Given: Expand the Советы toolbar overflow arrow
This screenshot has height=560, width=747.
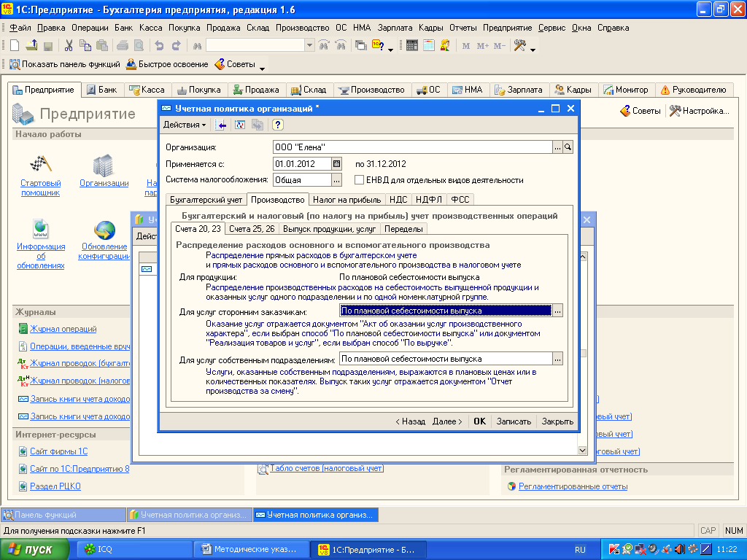Looking at the screenshot, I should [262, 68].
